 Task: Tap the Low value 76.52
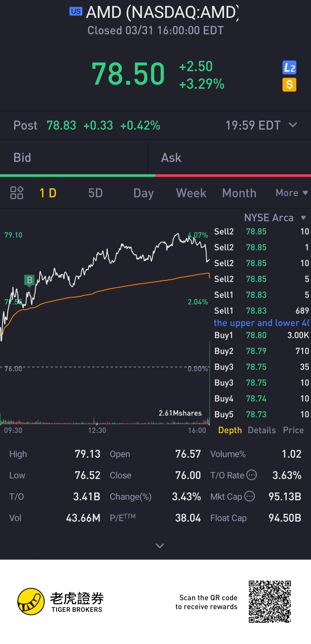coord(88,475)
